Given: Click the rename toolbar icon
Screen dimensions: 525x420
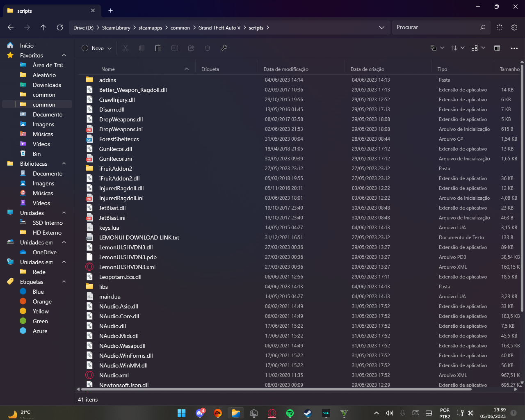Looking at the screenshot, I should coord(175,48).
